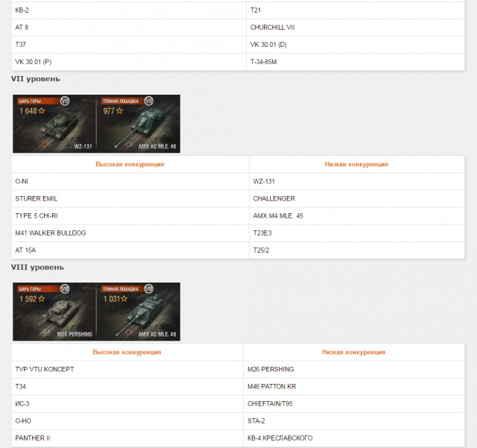Image resolution: width=477 pixels, height=448 pixels.
Task: Click 'Царь горы' label on WZ-131 card
Action: (x=30, y=101)
